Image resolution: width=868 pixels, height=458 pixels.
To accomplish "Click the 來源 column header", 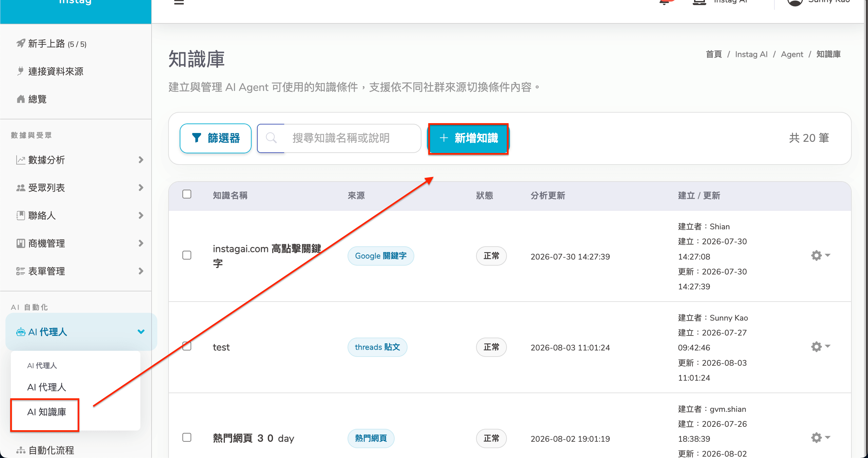I will [x=356, y=195].
